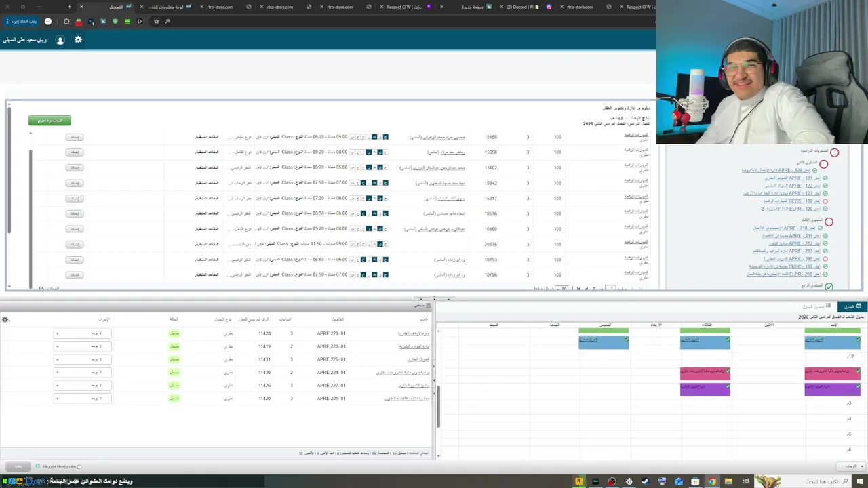
Task: Open the File Explorer folder in taskbar
Action: tap(728, 481)
